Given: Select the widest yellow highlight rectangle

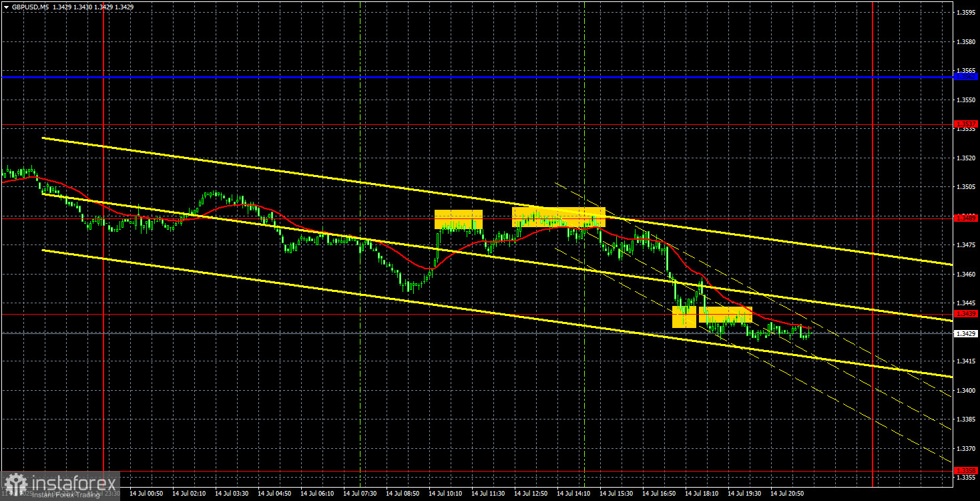Looking at the screenshot, I should [x=559, y=217].
